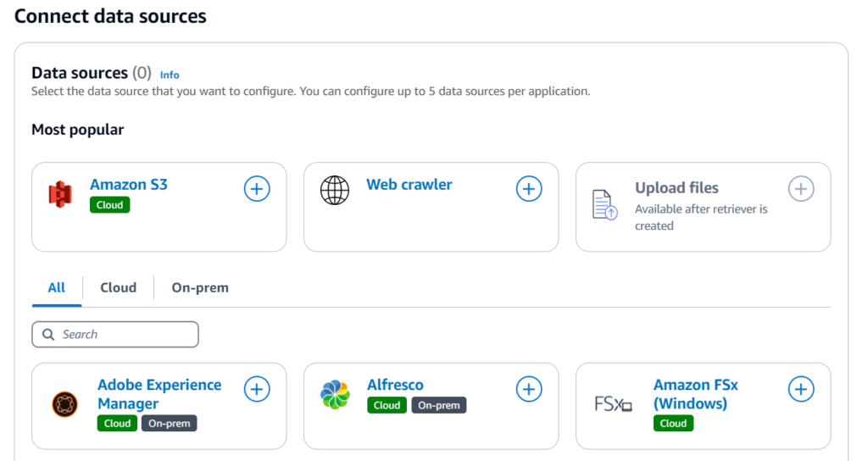Click the Web crawler plus icon
Screen dimensions: 868x461
point(529,189)
